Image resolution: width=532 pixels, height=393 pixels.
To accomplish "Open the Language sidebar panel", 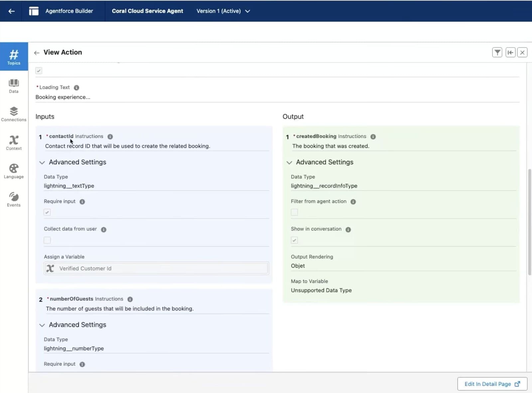I will click(14, 171).
